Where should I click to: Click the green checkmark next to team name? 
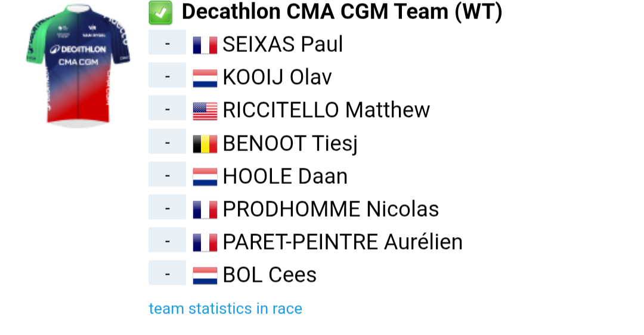click(x=160, y=13)
